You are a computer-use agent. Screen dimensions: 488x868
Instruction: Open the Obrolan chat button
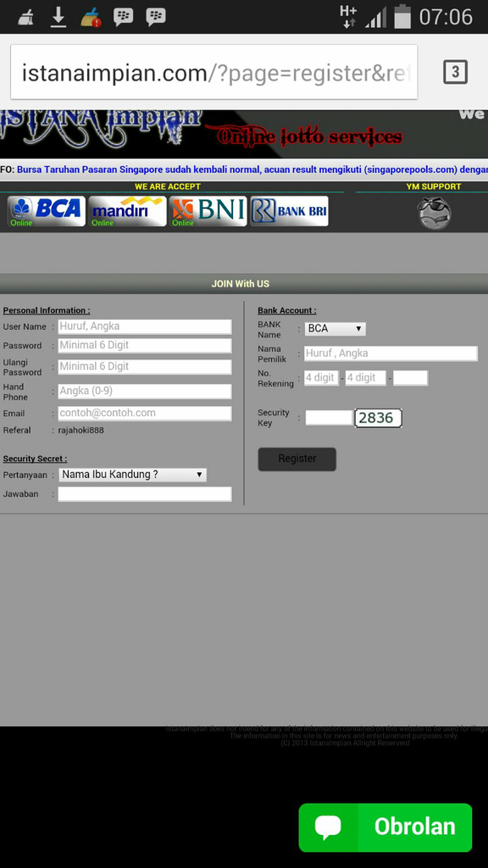(385, 827)
